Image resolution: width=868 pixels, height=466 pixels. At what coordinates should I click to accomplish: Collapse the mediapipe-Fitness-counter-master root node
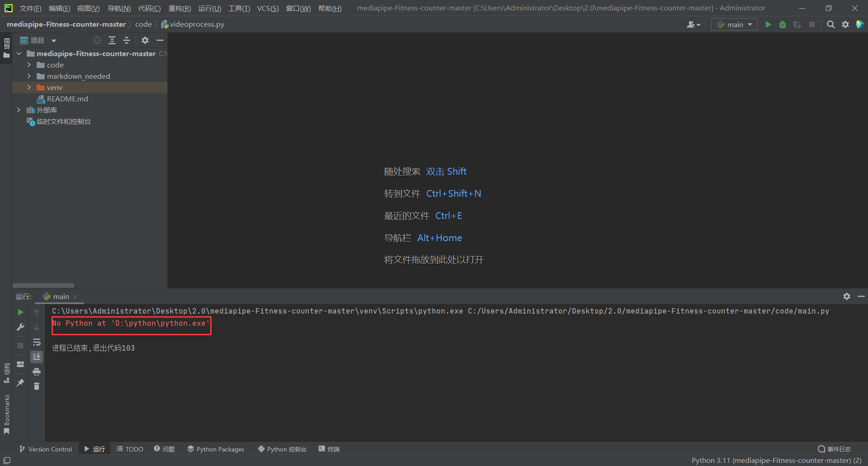(x=19, y=53)
